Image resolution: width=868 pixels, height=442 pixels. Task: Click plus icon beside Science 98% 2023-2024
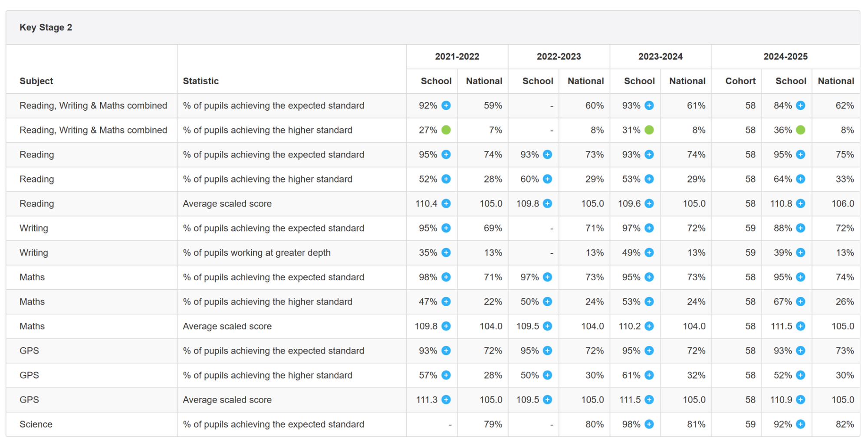[x=649, y=424]
